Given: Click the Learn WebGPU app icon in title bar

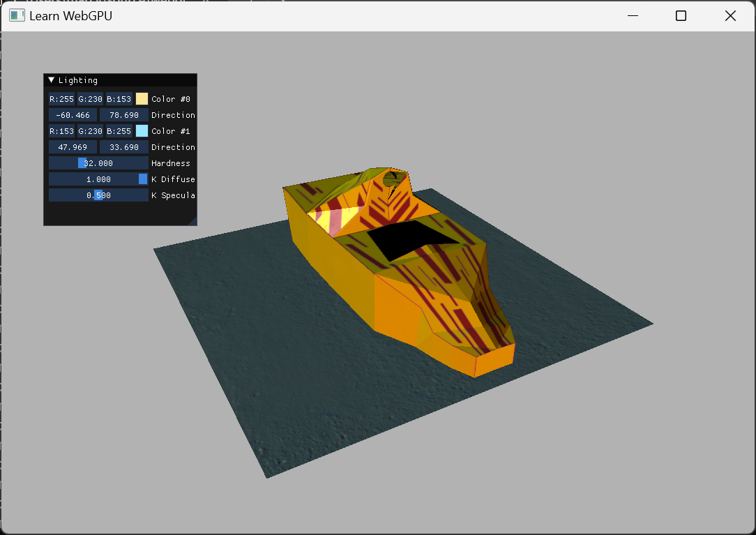Looking at the screenshot, I should tap(17, 15).
